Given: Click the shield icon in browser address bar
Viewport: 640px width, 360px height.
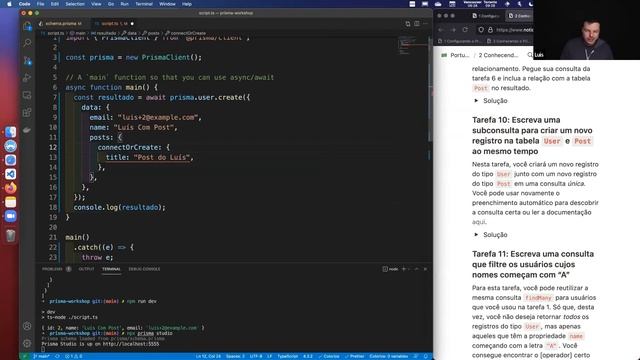Looking at the screenshot, I should (481, 30).
